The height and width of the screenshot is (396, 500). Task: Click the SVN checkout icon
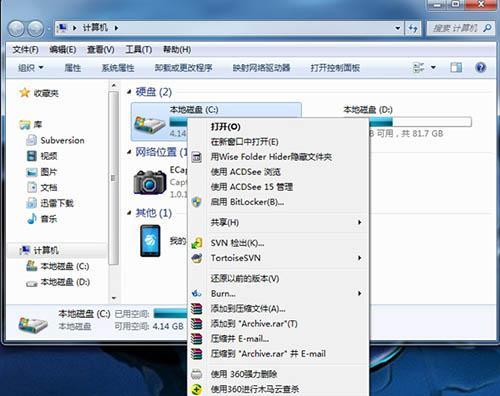pos(197,243)
